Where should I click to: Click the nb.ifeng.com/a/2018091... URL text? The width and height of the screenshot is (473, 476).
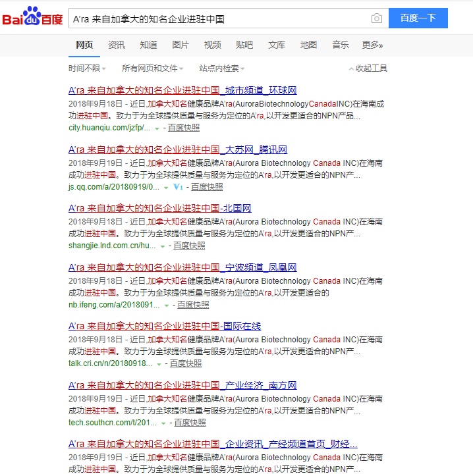(x=114, y=305)
